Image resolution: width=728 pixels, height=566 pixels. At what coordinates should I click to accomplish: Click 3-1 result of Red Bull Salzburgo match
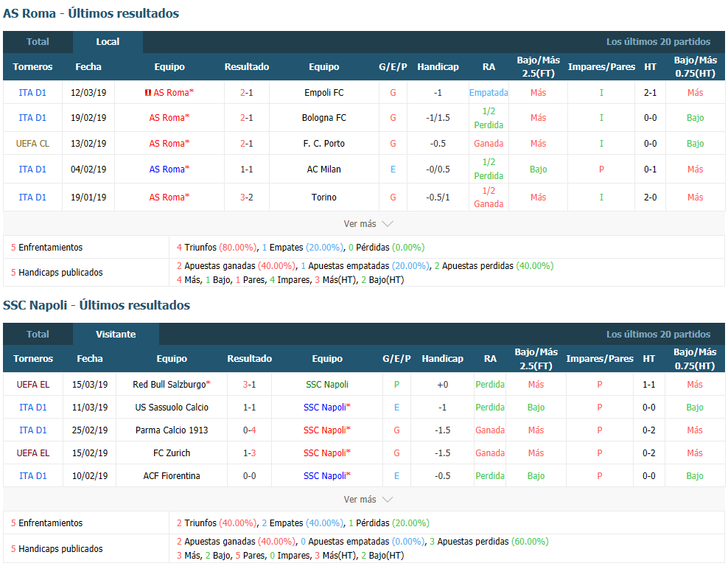point(249,385)
